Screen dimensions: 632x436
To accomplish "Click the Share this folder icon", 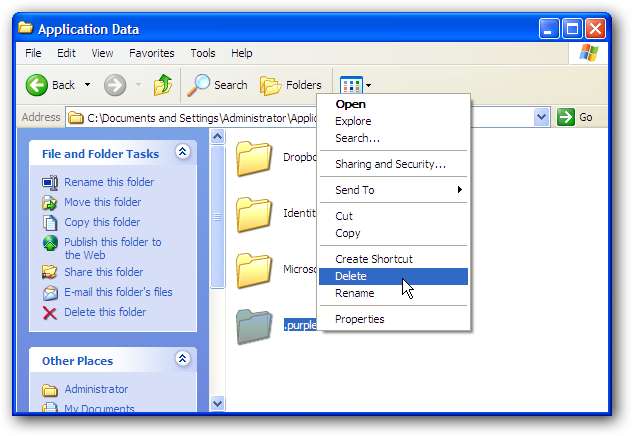I will tap(50, 272).
